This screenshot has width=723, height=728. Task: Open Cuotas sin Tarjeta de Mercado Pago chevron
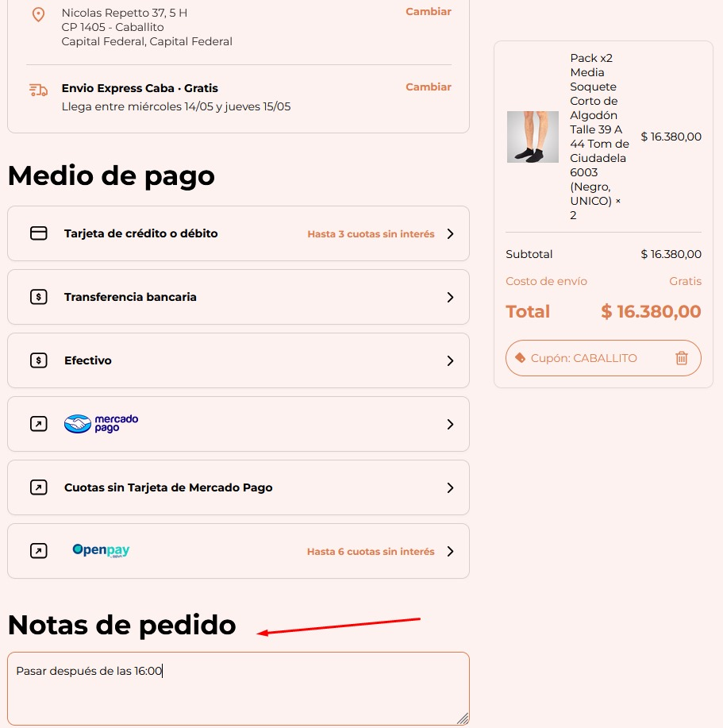tap(450, 488)
